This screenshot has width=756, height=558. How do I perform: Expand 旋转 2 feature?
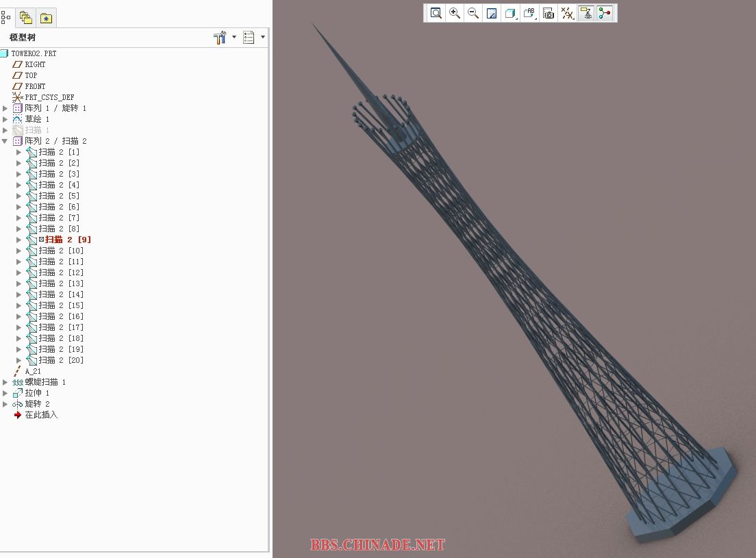[x=5, y=404]
